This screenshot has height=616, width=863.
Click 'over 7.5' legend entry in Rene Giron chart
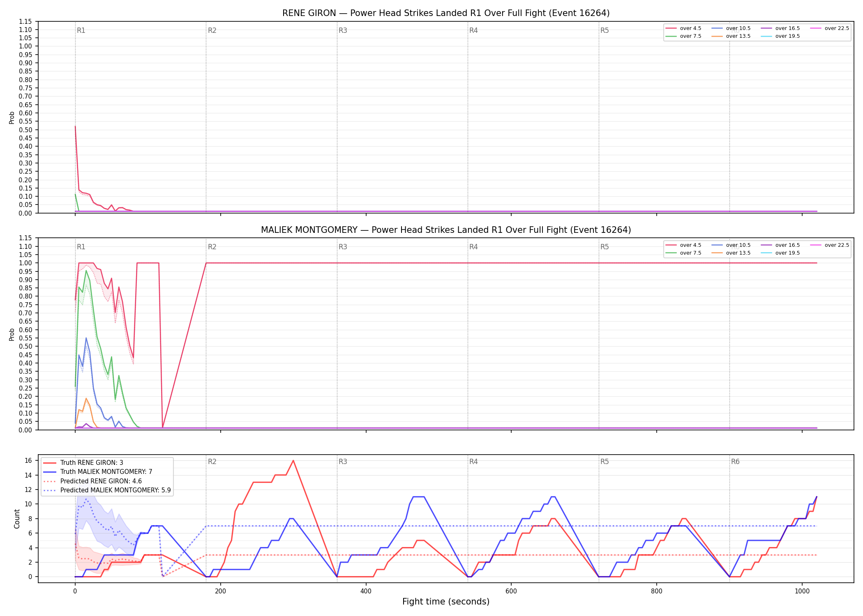coord(683,36)
